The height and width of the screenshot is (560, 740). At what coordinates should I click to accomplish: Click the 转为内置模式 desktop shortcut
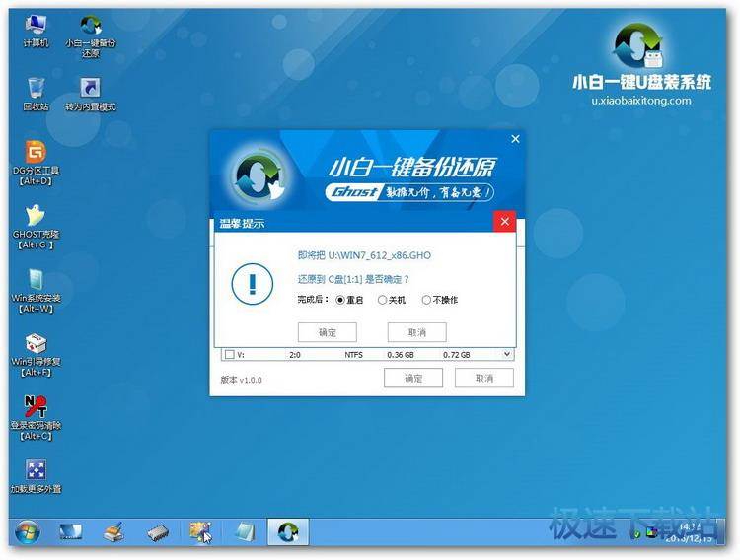click(90, 95)
